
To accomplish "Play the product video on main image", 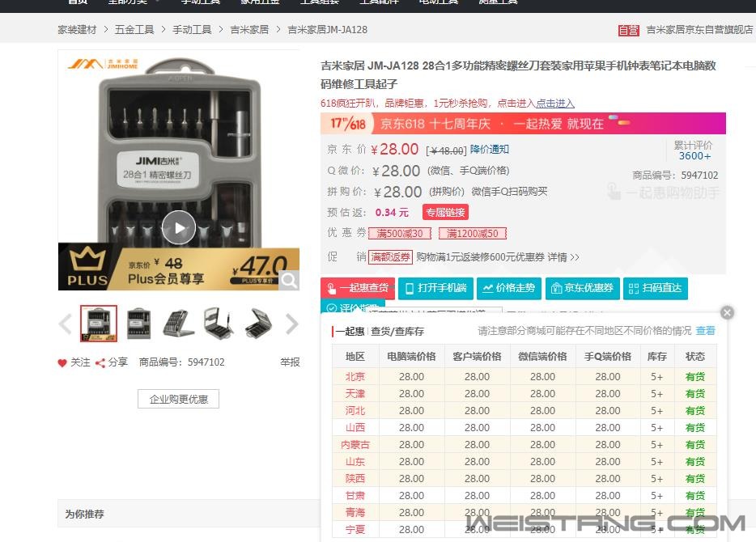I will pos(178,227).
